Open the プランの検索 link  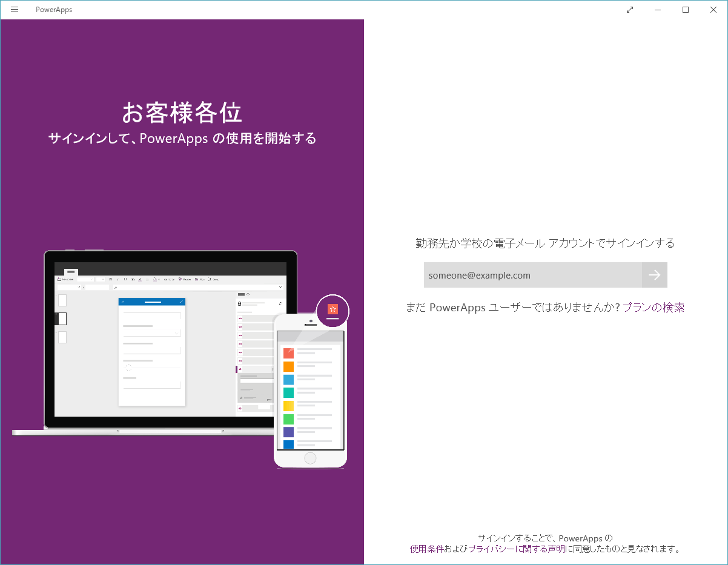654,307
